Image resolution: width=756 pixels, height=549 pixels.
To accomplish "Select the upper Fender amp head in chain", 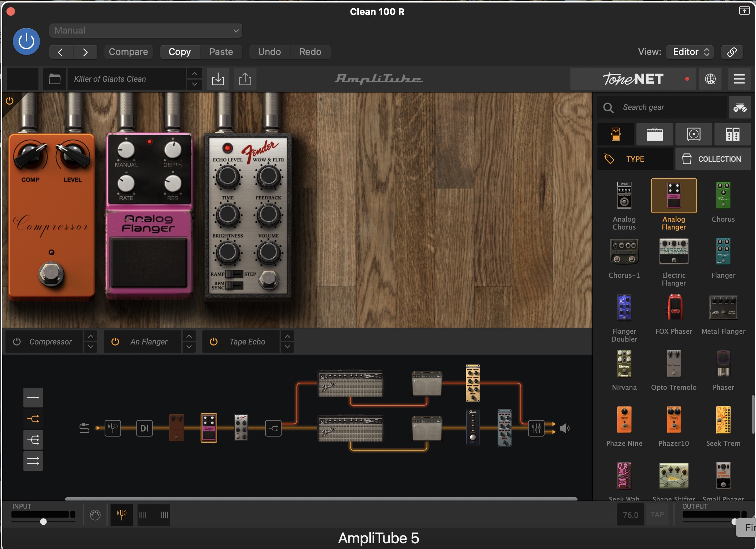I will point(350,383).
